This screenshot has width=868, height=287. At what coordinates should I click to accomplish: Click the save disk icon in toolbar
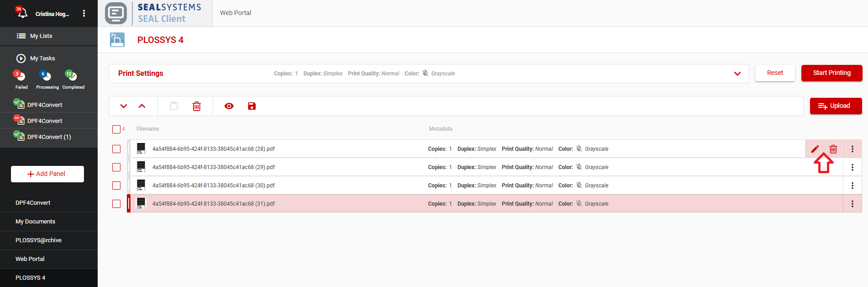point(252,106)
